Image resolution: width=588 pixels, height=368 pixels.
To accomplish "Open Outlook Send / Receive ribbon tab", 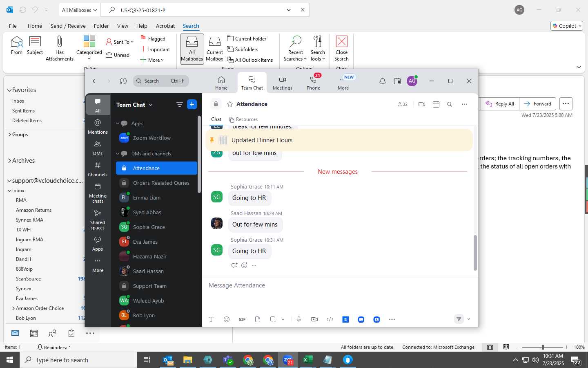I will (x=68, y=26).
